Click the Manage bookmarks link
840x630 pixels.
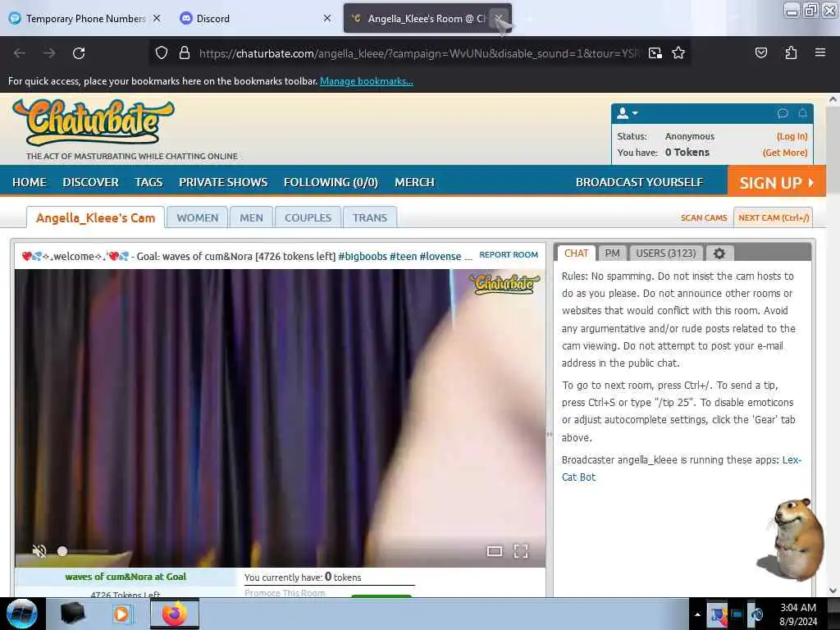pyautogui.click(x=367, y=81)
